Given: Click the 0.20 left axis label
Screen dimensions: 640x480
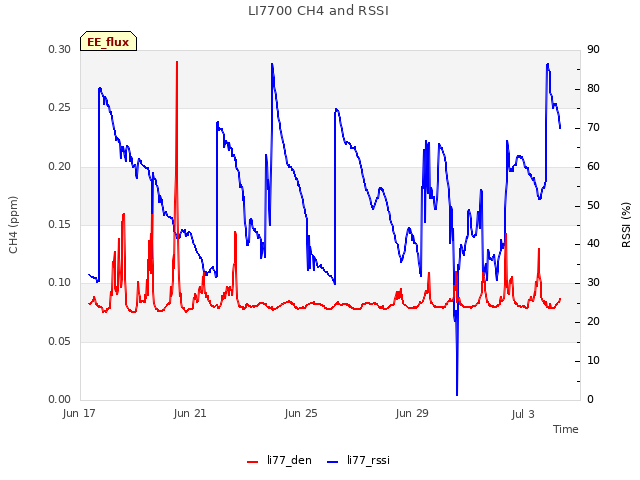Looking at the screenshot, I should click(60, 167).
